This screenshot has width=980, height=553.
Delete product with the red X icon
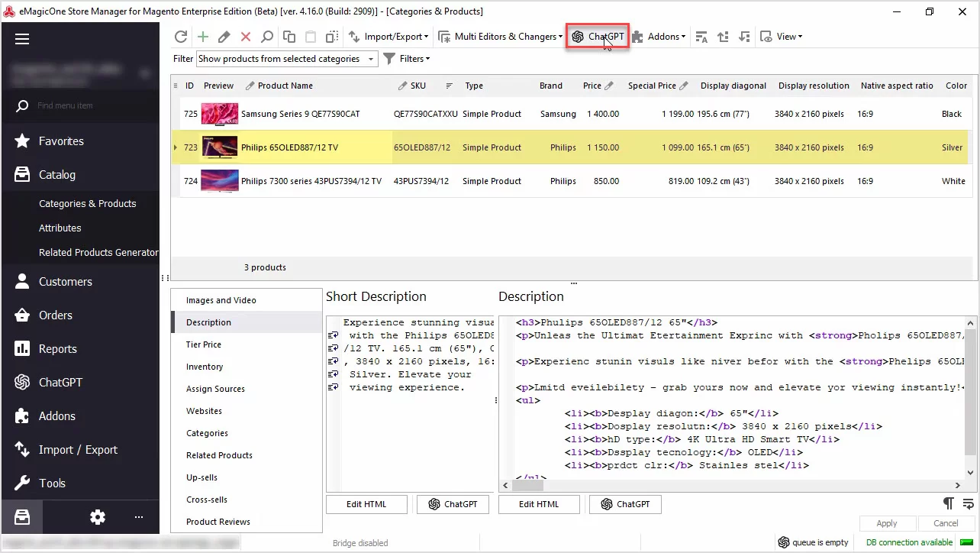coord(245,37)
